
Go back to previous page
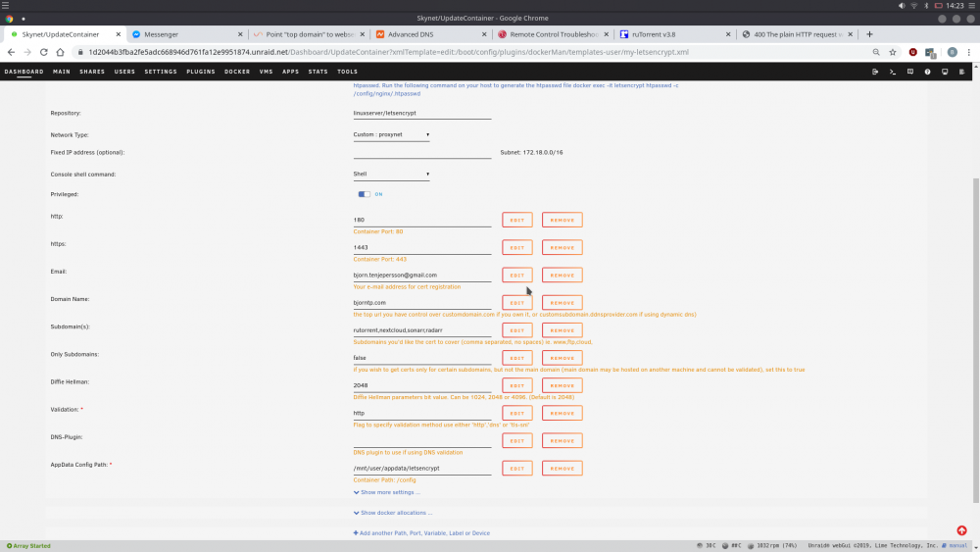click(11, 53)
